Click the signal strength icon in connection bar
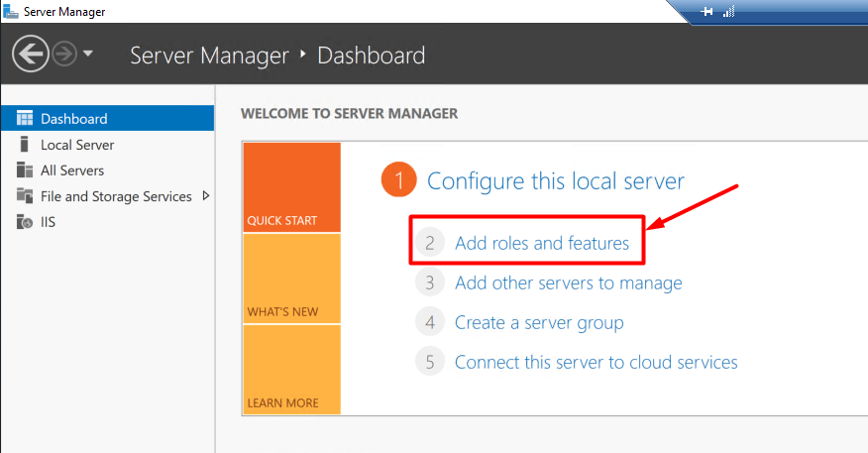868x453 pixels. pyautogui.click(x=728, y=11)
